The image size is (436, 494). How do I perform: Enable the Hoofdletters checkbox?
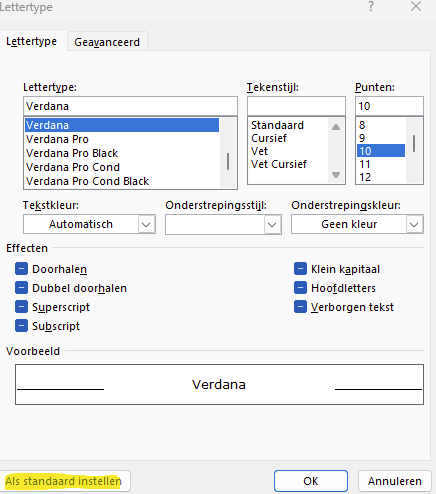[300, 288]
